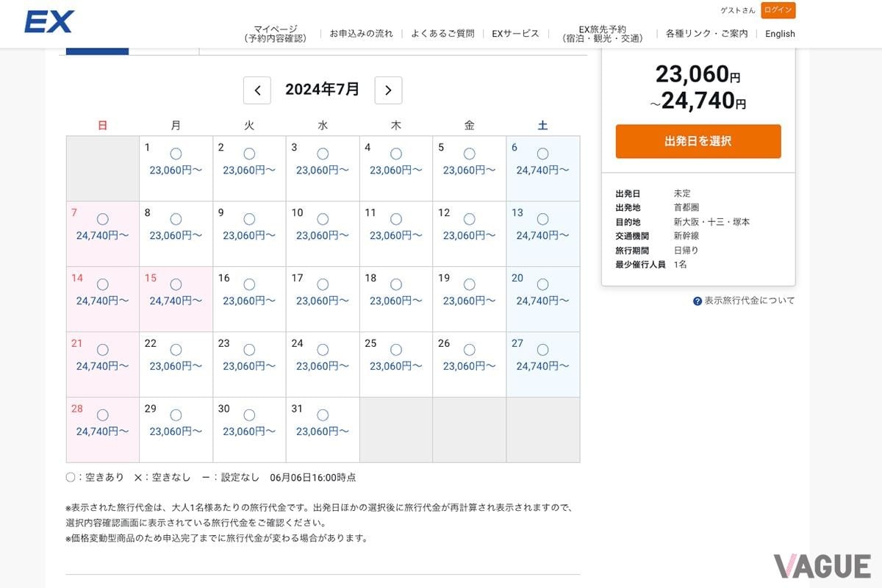Open EX旅先予約 navigation item
The height and width of the screenshot is (588, 882).
601,34
